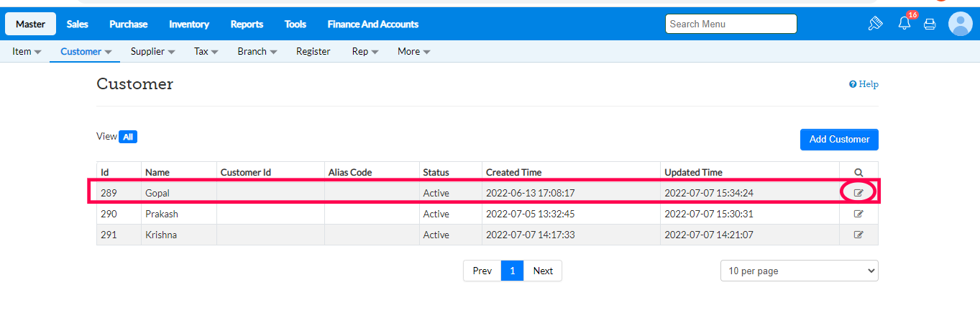The image size is (980, 321).
Task: Open the Help link
Action: [864, 84]
